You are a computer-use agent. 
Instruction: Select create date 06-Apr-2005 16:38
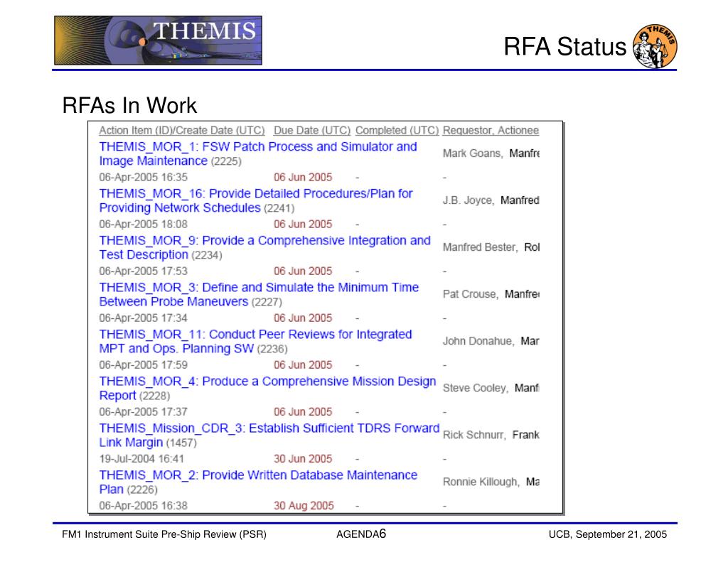click(x=143, y=505)
